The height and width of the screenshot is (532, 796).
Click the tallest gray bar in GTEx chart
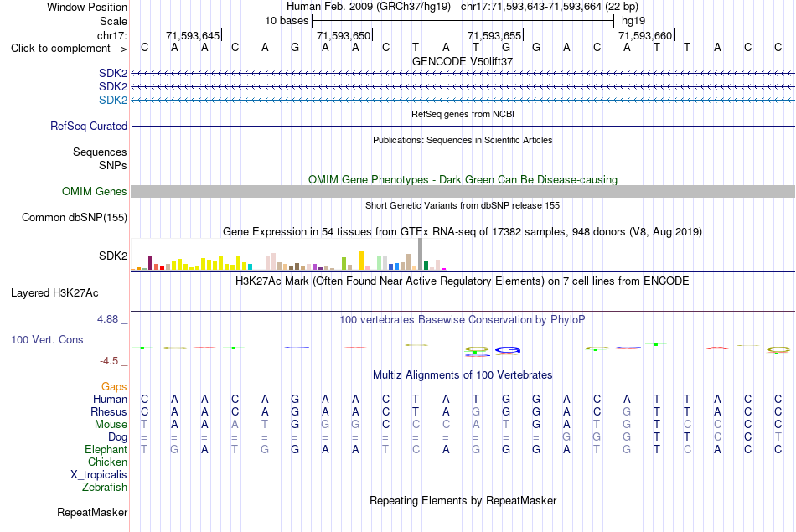click(x=420, y=254)
